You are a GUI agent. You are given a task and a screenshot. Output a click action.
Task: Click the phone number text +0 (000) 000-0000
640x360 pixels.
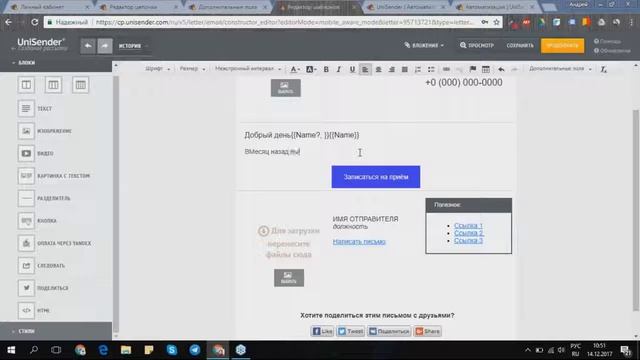[464, 82]
